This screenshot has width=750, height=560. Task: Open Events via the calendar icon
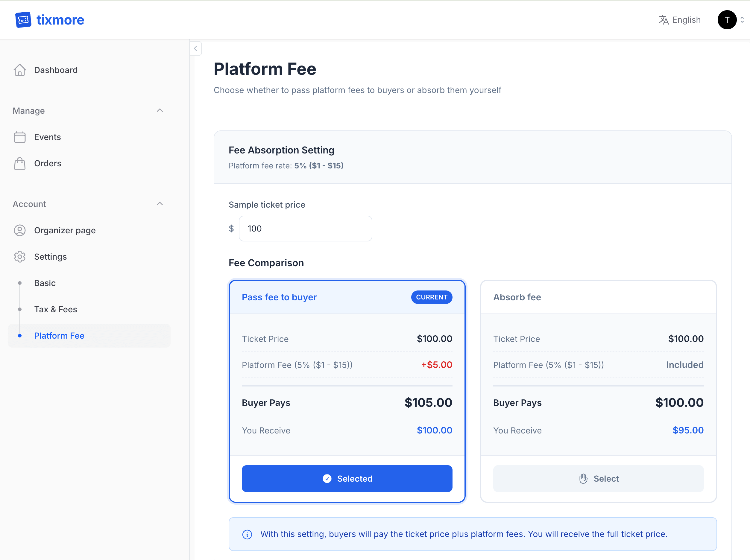(20, 137)
